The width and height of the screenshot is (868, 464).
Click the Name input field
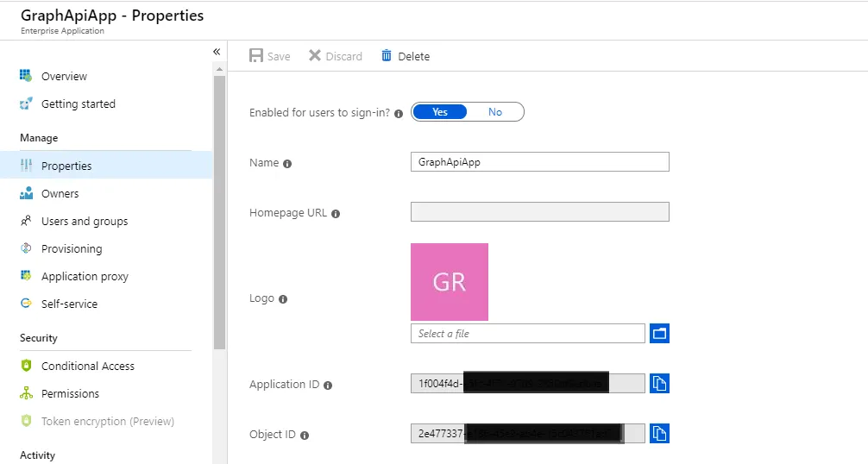pos(540,161)
